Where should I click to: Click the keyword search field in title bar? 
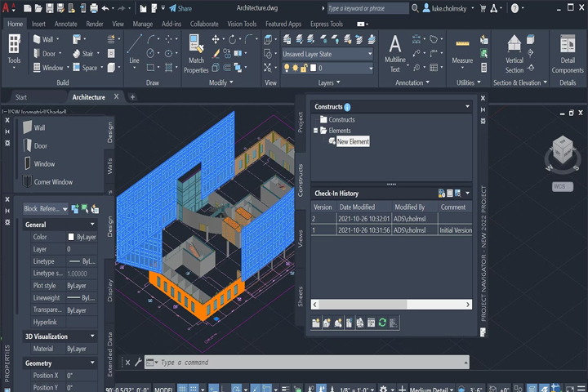pyautogui.click(x=367, y=8)
